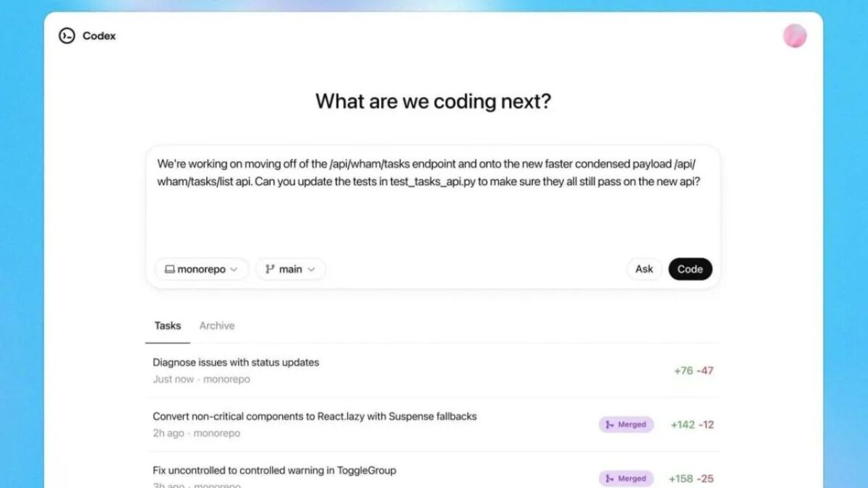This screenshot has height=488, width=868.
Task: Switch to the Archive tab
Action: 217,325
